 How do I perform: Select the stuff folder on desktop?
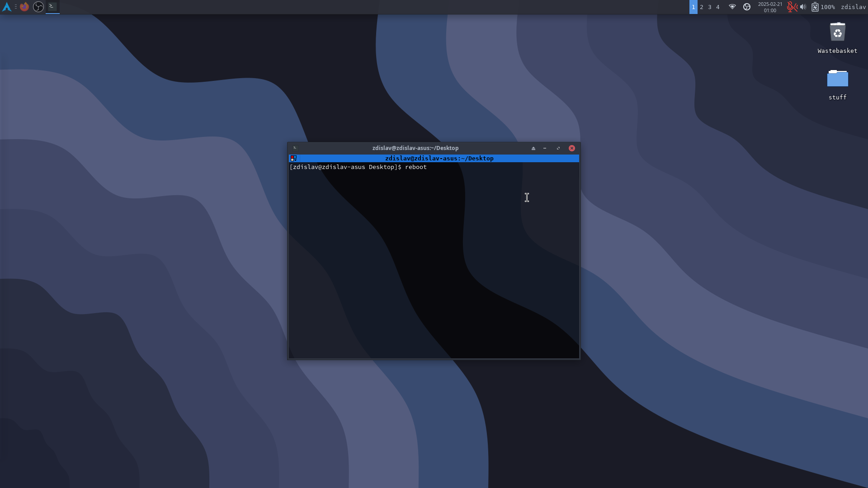pyautogui.click(x=837, y=79)
